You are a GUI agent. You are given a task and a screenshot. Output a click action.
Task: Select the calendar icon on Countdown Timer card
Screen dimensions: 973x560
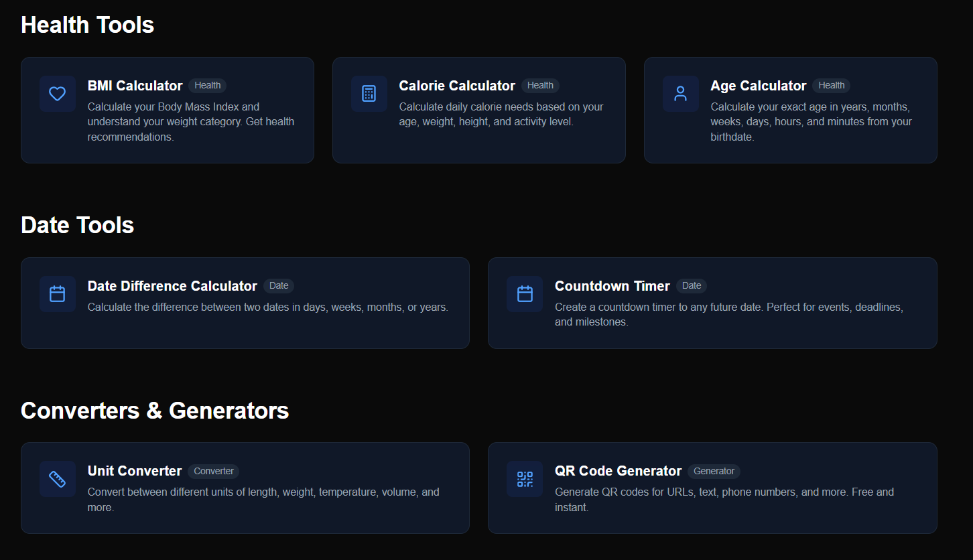coord(525,294)
